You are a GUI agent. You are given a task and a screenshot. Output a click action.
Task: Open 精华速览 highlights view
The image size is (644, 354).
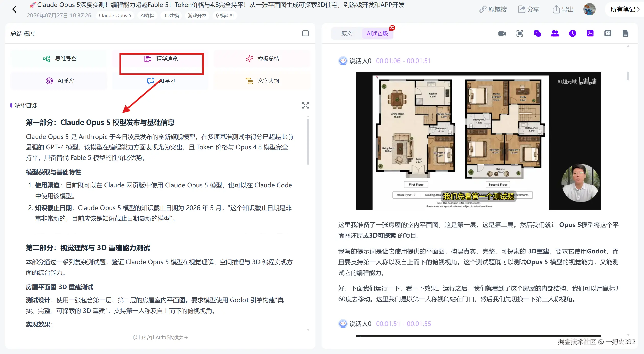click(x=161, y=59)
